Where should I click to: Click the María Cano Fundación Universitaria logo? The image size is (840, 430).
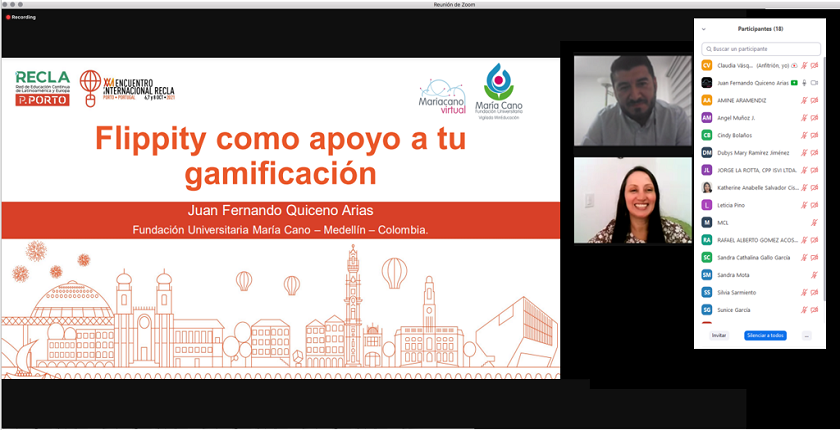point(499,91)
